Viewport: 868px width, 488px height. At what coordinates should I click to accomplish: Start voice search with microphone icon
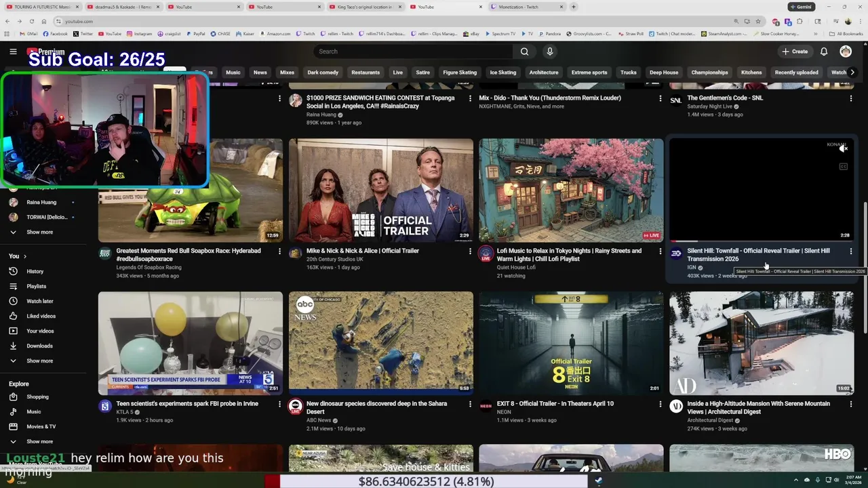pyautogui.click(x=550, y=52)
